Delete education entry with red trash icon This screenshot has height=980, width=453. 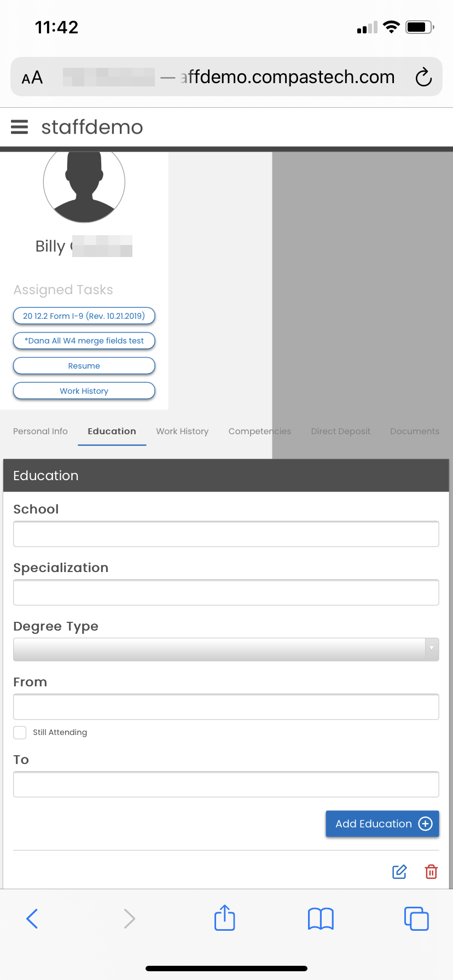(x=431, y=872)
